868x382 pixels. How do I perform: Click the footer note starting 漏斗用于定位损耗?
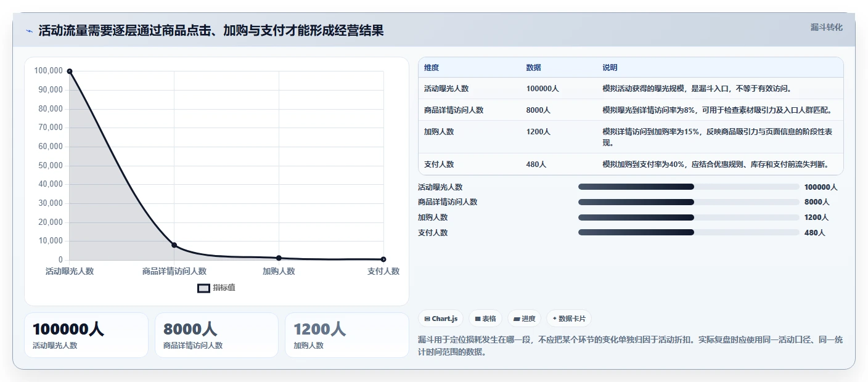pyautogui.click(x=630, y=346)
